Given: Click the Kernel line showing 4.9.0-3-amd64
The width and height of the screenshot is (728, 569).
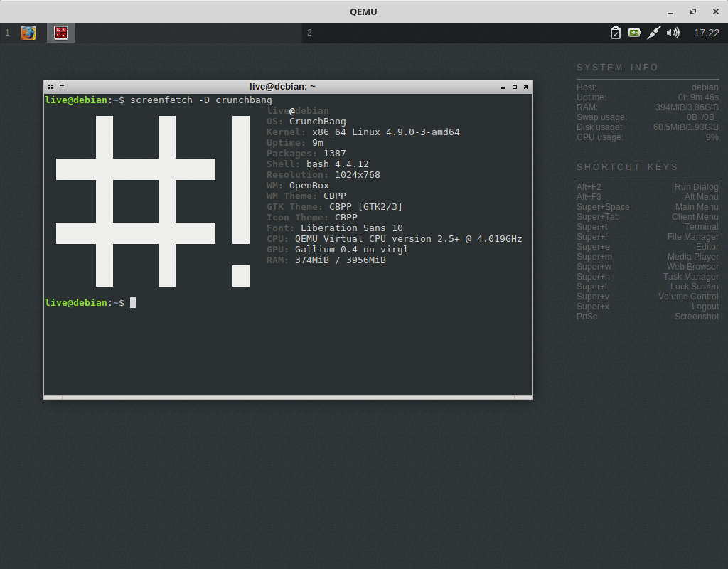Looking at the screenshot, I should pyautogui.click(x=363, y=132).
